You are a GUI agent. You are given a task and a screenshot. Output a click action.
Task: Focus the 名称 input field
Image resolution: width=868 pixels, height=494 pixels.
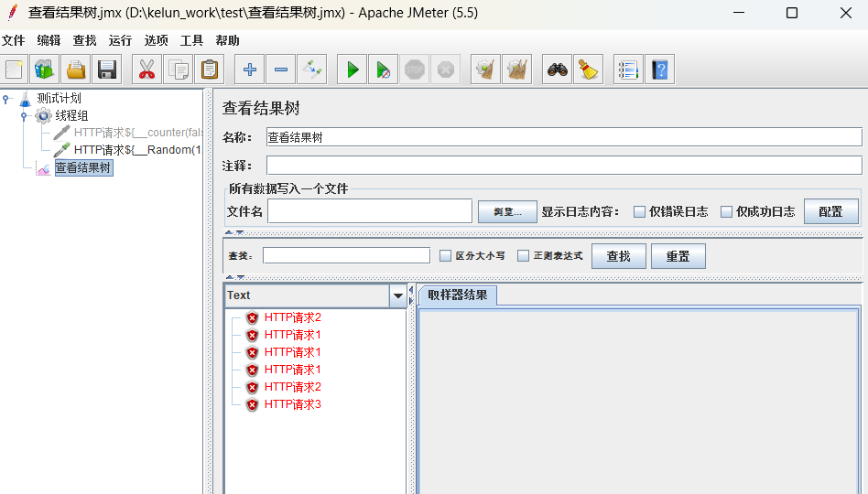[564, 137]
